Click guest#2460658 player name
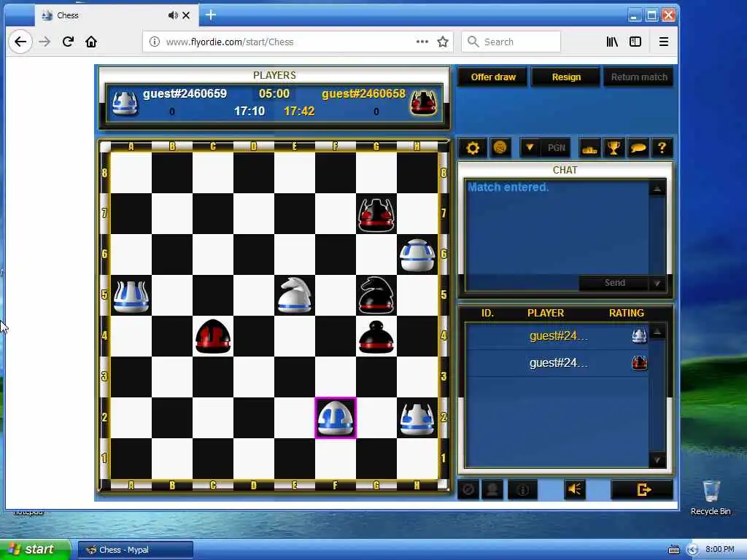 (x=363, y=94)
